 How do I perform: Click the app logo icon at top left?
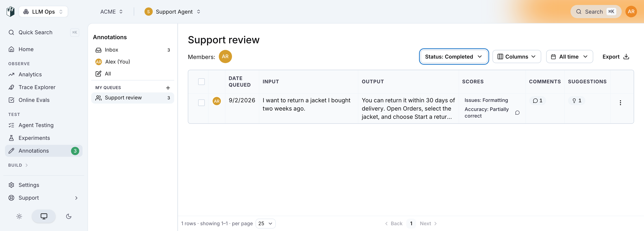(x=11, y=12)
